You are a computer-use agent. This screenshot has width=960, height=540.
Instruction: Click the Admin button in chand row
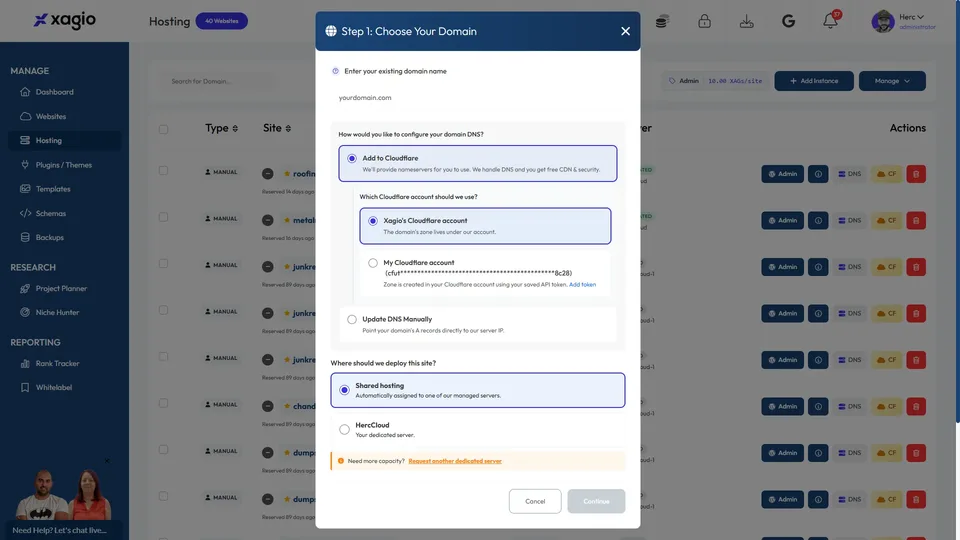click(782, 407)
